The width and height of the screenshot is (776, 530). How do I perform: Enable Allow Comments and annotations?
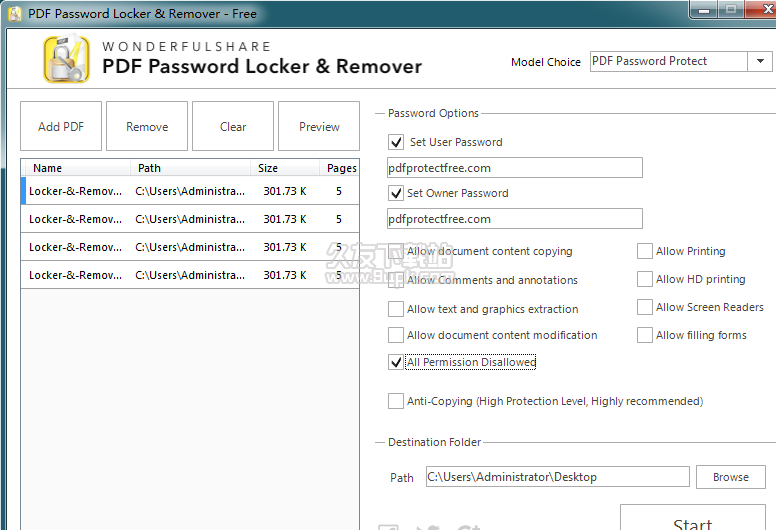click(x=396, y=280)
